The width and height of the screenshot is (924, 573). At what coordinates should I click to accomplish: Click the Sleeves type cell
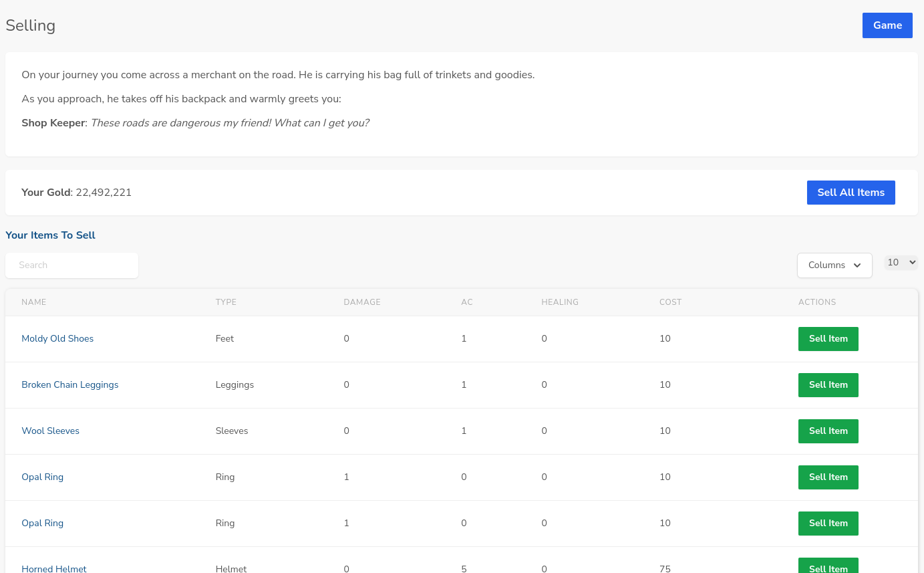pyautogui.click(x=232, y=431)
